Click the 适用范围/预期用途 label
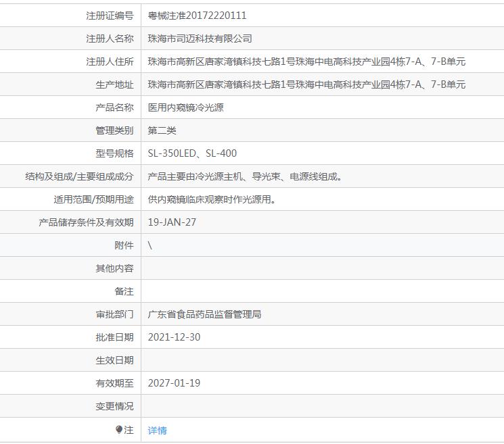The height and width of the screenshot is (444, 504). (93, 199)
